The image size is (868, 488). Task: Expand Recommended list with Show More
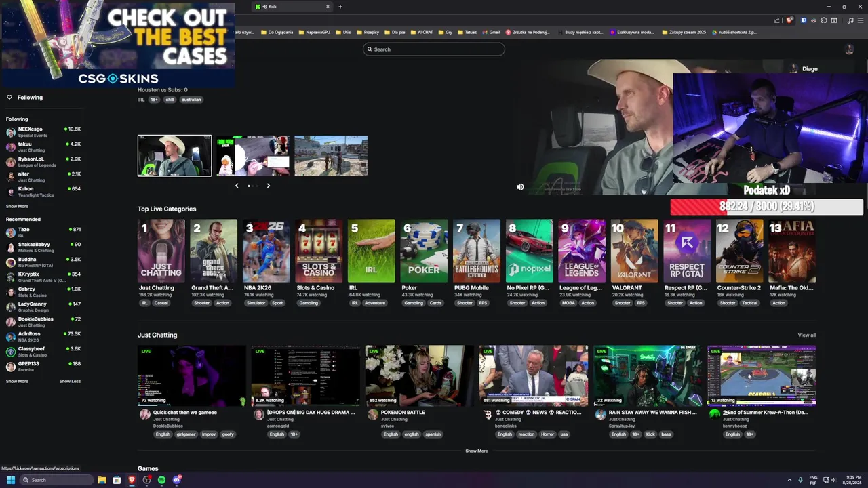(x=17, y=381)
